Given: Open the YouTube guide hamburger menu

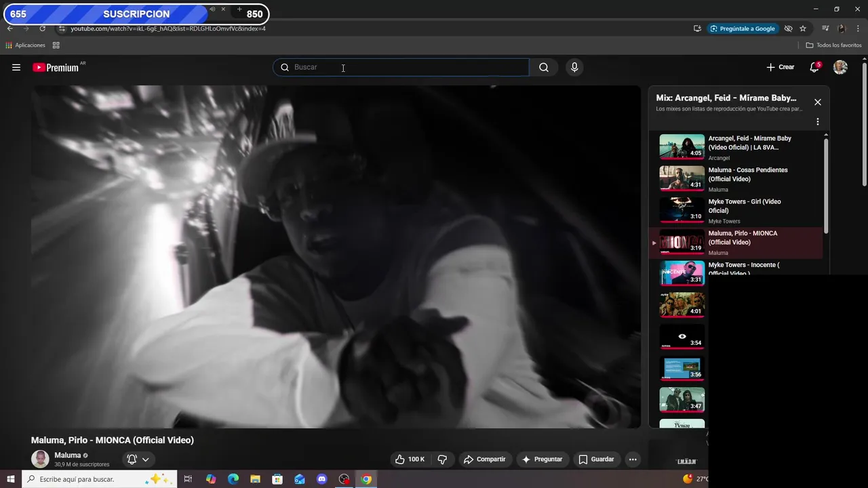Looking at the screenshot, I should click(16, 67).
